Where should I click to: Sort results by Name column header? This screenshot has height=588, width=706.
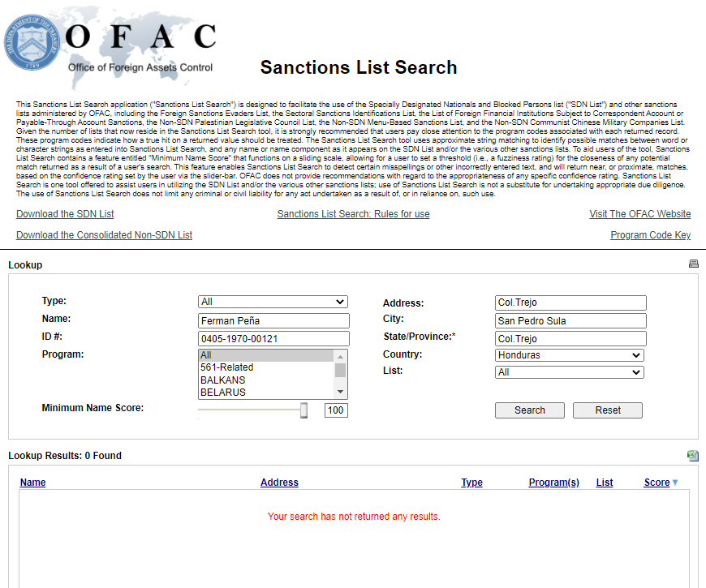[32, 483]
